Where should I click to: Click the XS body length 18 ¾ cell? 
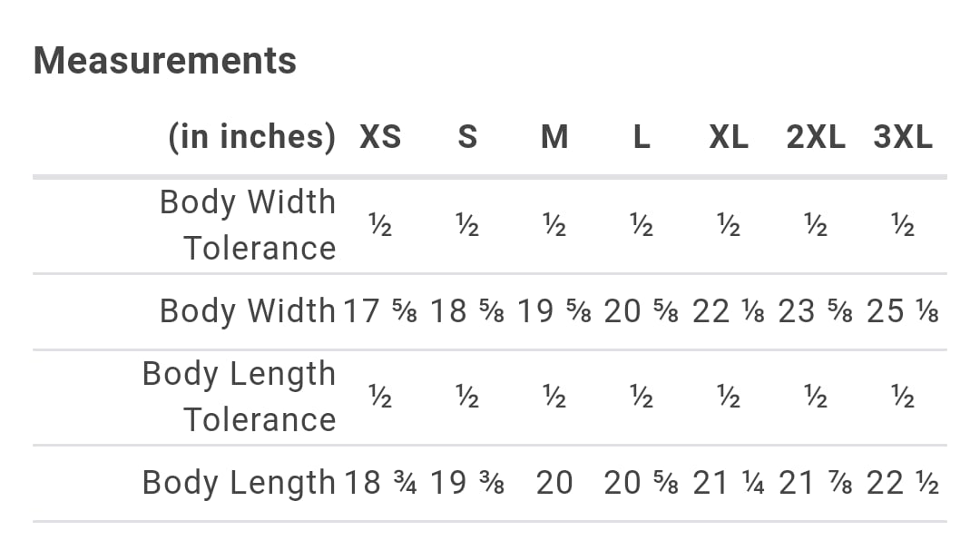click(380, 483)
